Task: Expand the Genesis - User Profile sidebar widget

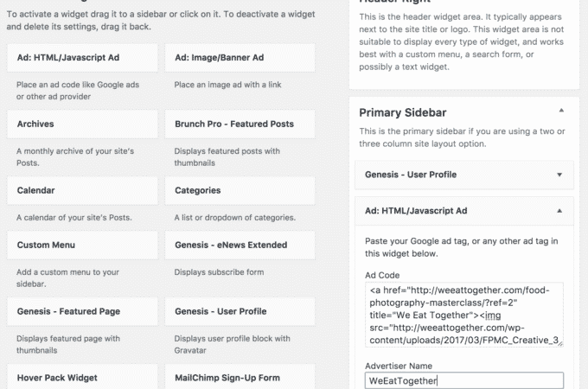Action: tap(559, 175)
